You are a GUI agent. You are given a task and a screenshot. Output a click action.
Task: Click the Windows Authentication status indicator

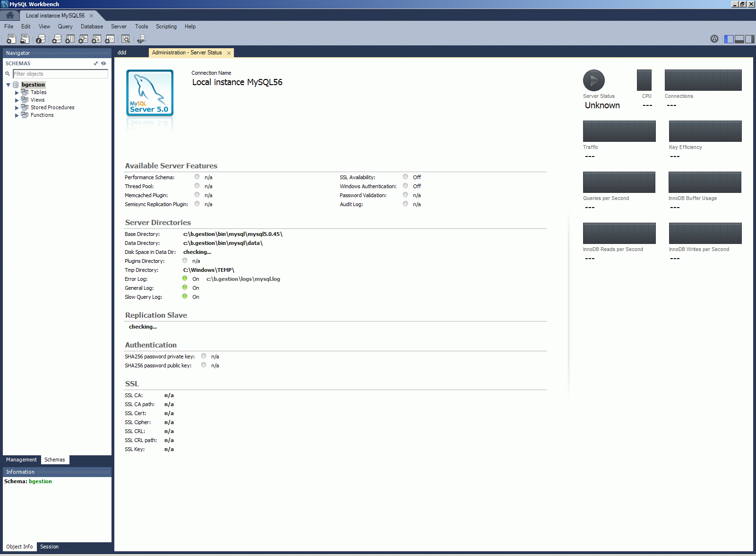[405, 186]
